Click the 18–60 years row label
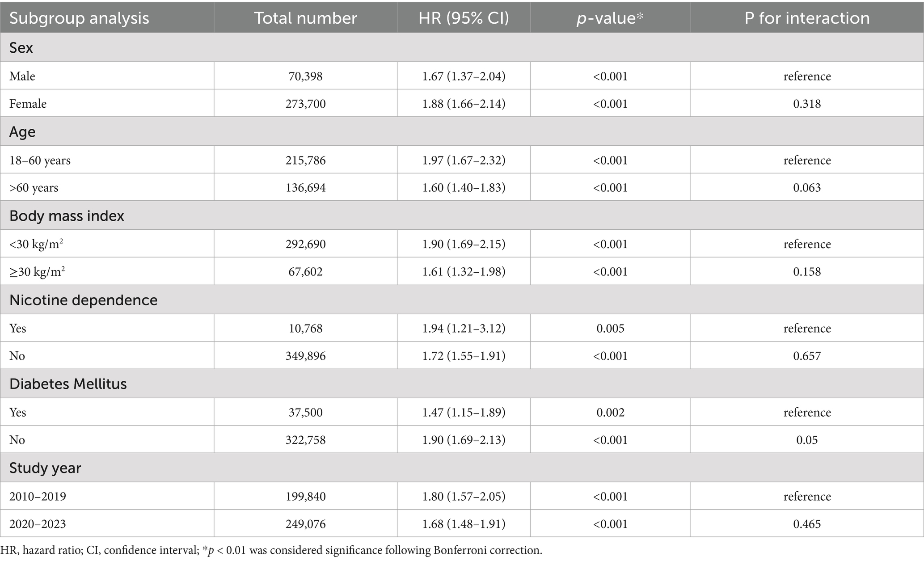 click(40, 160)
